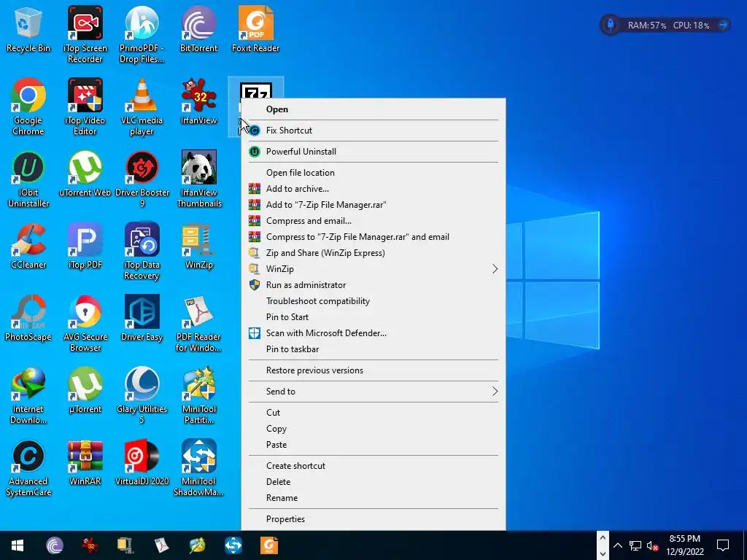Choose Paste in the context menu
The width and height of the screenshot is (747, 560).
tap(373, 445)
